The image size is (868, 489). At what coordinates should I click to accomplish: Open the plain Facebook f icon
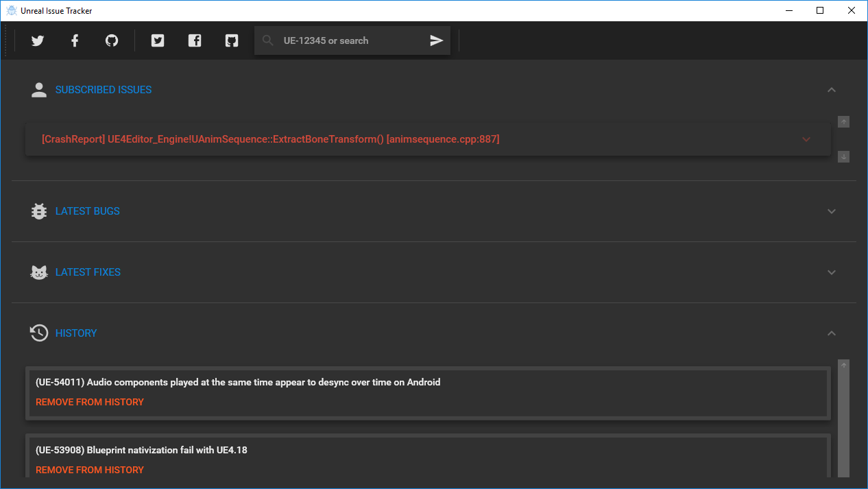point(75,40)
